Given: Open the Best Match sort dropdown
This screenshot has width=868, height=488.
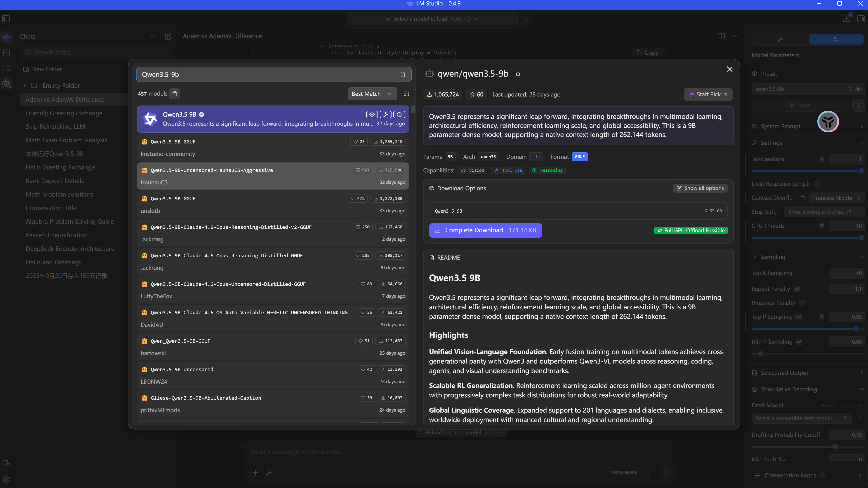Looking at the screenshot, I should (x=372, y=94).
